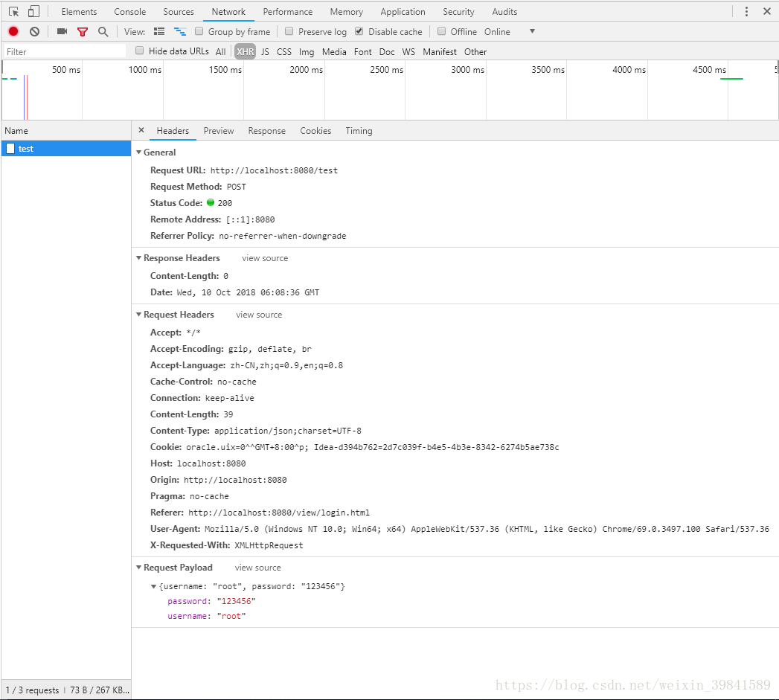Filter requests by Img
Screen dimensions: 779x700
click(x=307, y=51)
